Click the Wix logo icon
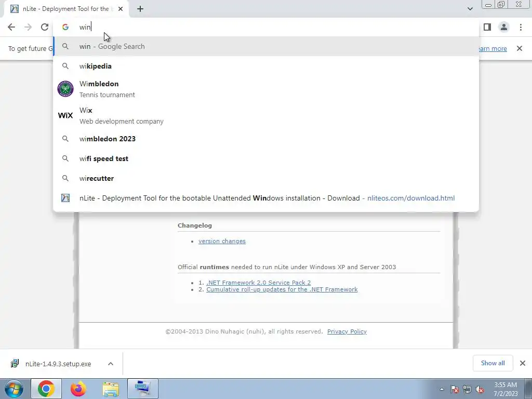This screenshot has width=532, height=399. 65,115
